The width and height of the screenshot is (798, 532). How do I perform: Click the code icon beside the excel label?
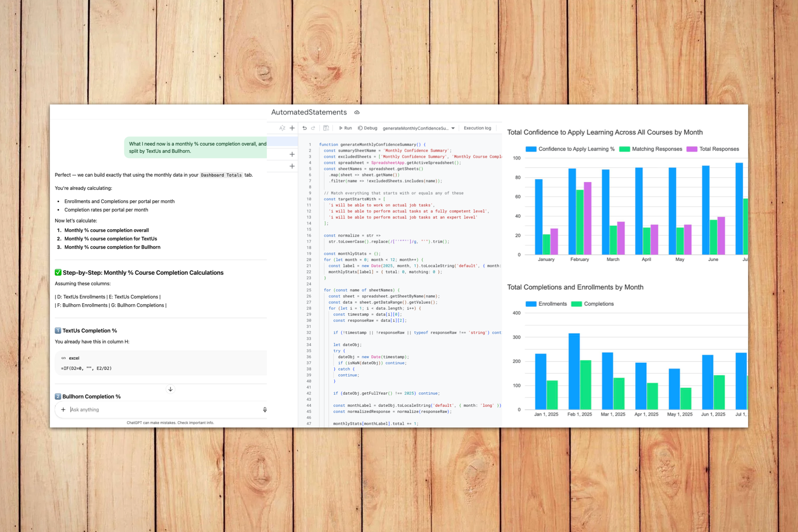[63, 358]
